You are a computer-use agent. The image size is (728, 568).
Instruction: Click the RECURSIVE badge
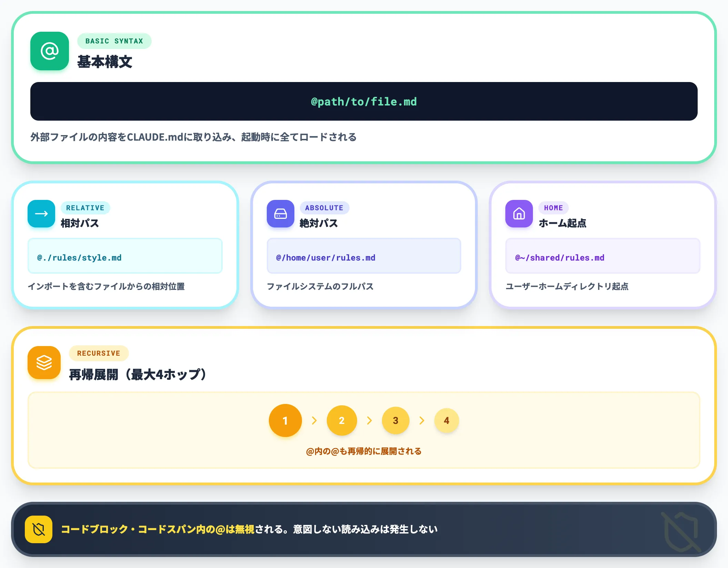pyautogui.click(x=99, y=353)
